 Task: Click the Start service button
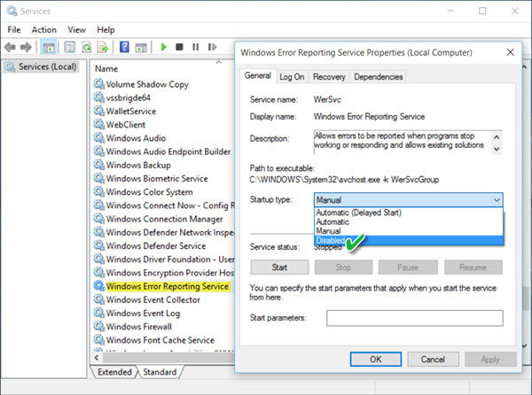tap(279, 267)
